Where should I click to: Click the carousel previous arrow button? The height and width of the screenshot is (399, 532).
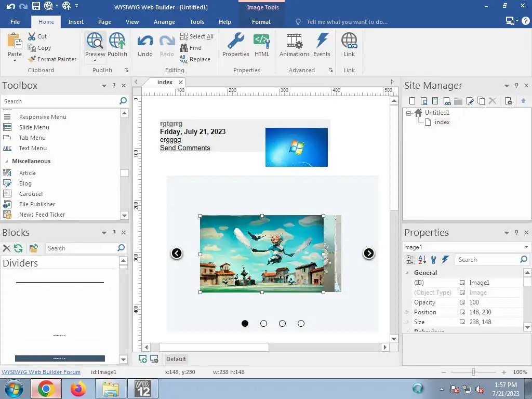pyautogui.click(x=177, y=253)
